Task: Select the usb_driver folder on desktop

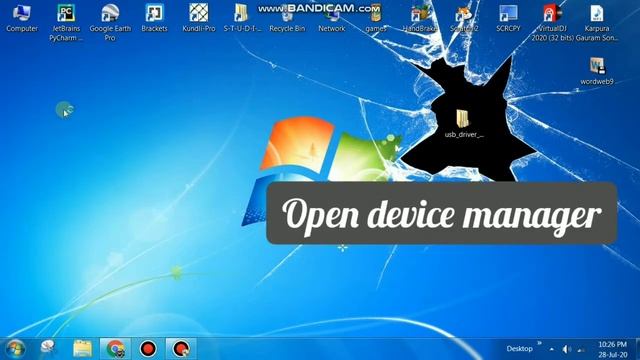Action: pyautogui.click(x=464, y=123)
